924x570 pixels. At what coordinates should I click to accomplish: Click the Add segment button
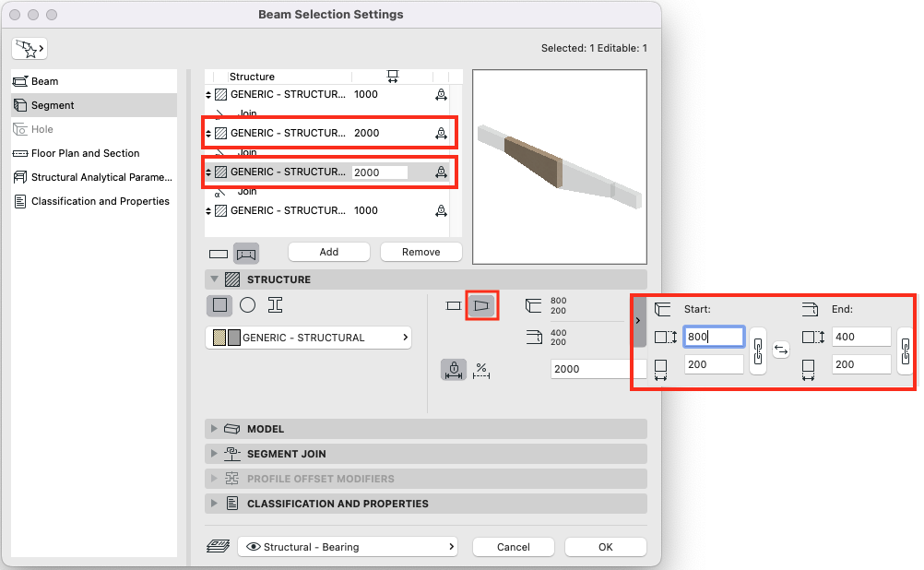(x=329, y=252)
